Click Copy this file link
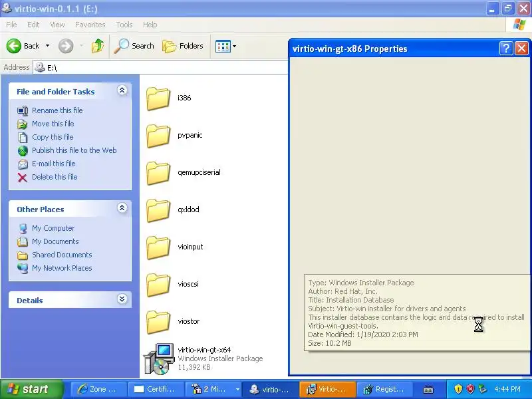This screenshot has width=532, height=399. coord(53,137)
